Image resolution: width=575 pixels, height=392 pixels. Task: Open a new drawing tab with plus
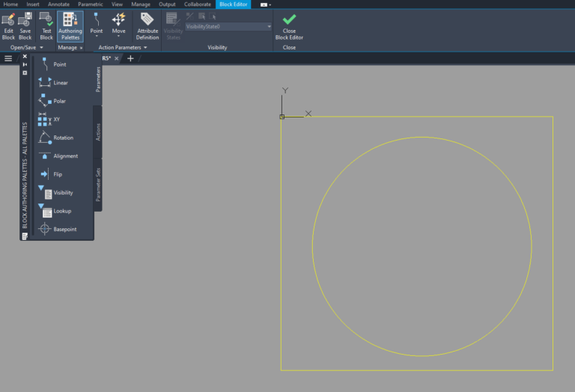[130, 58]
